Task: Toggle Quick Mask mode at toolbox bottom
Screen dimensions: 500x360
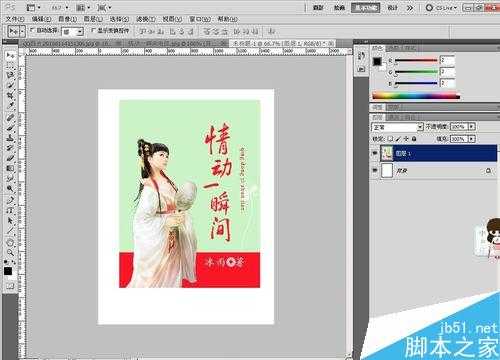Action: point(10,286)
